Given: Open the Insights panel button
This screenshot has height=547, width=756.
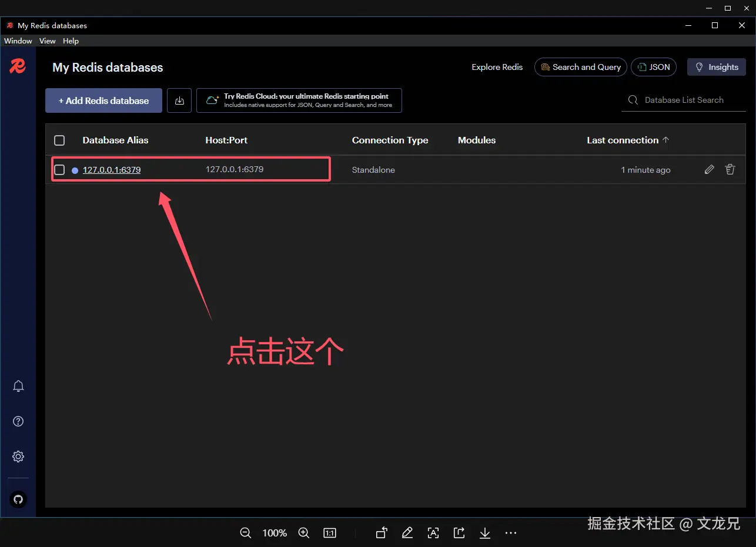Looking at the screenshot, I should tap(717, 67).
